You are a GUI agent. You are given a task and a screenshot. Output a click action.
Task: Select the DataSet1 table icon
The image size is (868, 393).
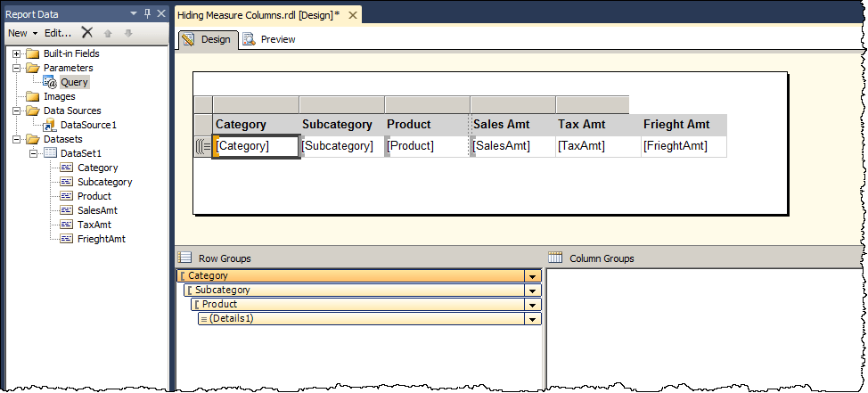coord(51,152)
